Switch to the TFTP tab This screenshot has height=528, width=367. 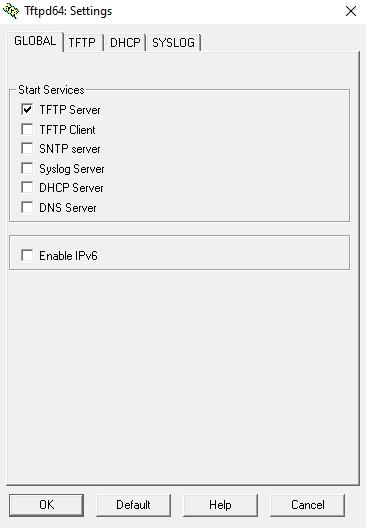coord(82,43)
